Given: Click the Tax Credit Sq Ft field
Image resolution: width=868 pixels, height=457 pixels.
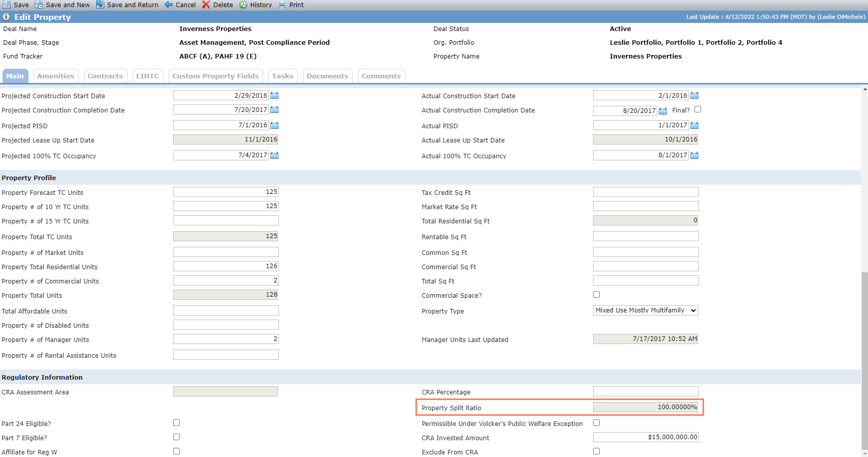Looking at the screenshot, I should click(646, 192).
